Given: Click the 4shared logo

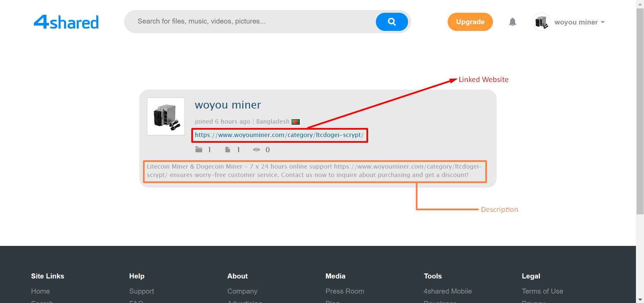Looking at the screenshot, I should tap(66, 22).
